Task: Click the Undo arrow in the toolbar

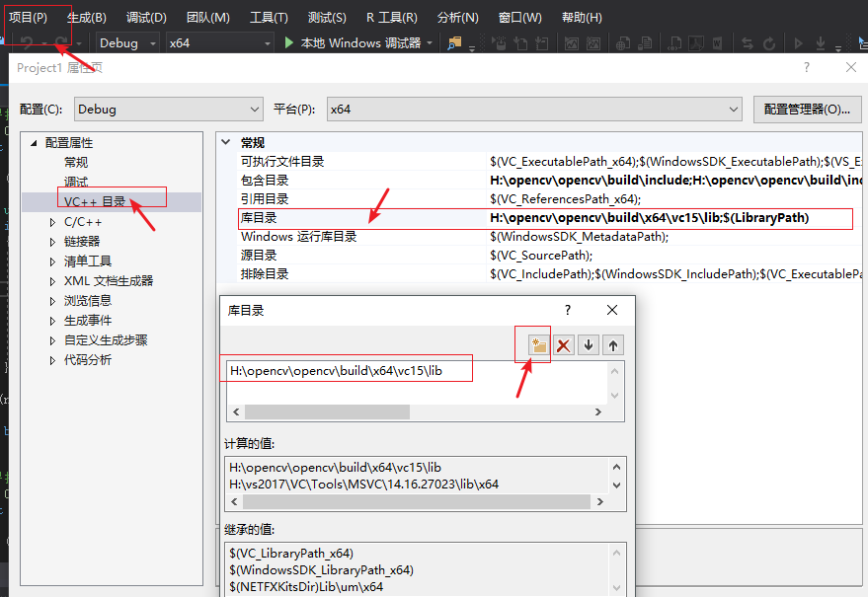Action: pos(27,42)
